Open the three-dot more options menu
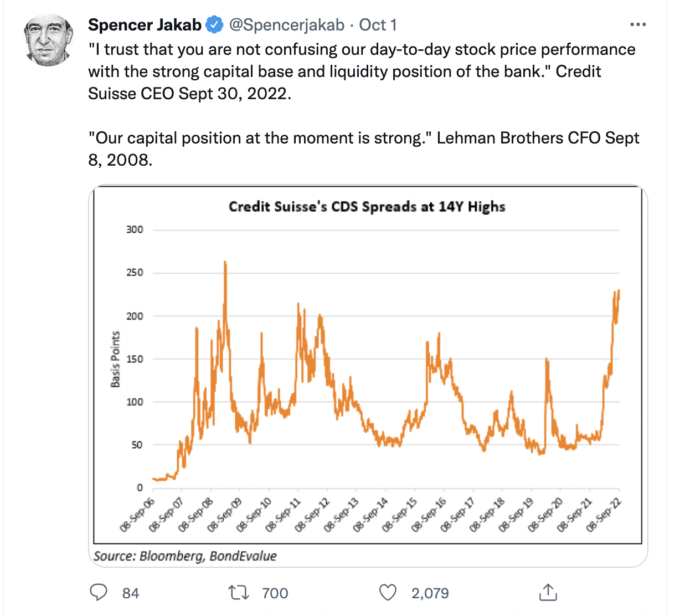The image size is (680, 616). pyautogui.click(x=638, y=25)
